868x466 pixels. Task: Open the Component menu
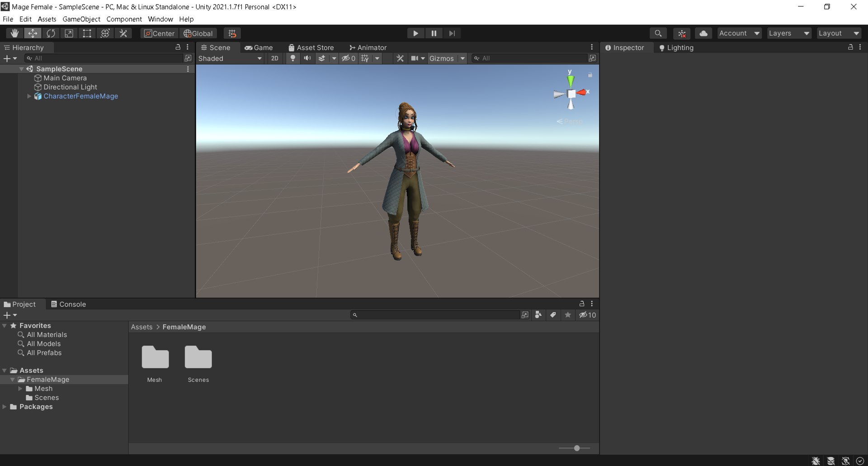tap(124, 19)
